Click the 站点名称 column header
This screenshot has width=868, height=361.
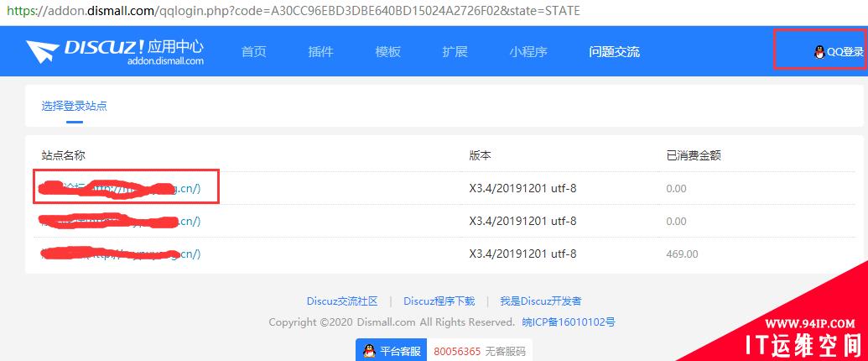click(x=63, y=155)
